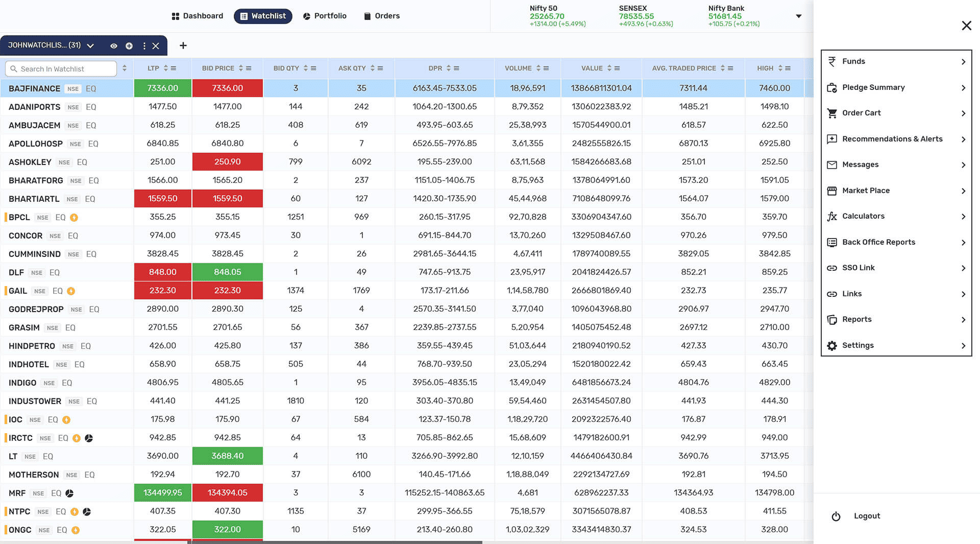Click the pie chart icon beside MRF
The height and width of the screenshot is (544, 980).
click(x=69, y=493)
